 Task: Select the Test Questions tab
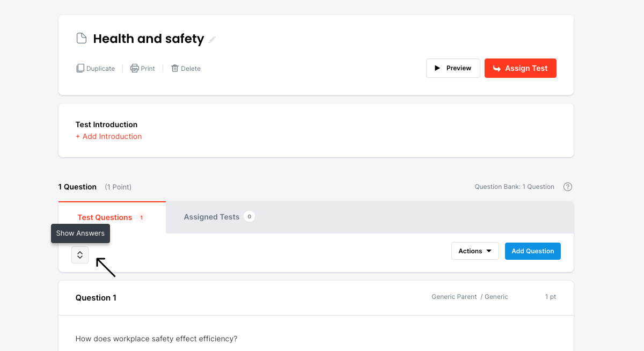pos(105,217)
